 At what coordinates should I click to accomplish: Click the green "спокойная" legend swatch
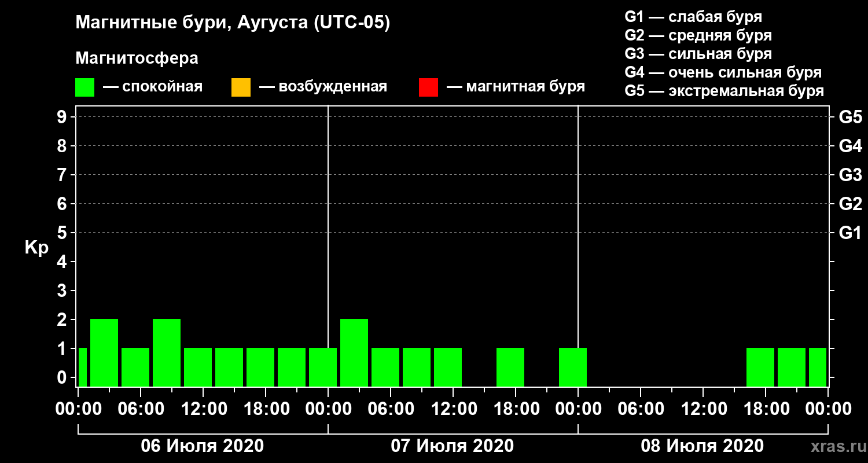(85, 87)
